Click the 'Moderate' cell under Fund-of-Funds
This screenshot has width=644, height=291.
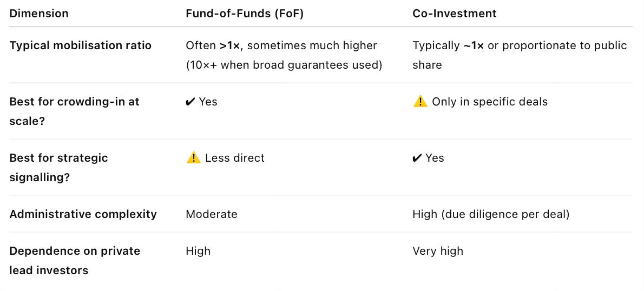(212, 214)
